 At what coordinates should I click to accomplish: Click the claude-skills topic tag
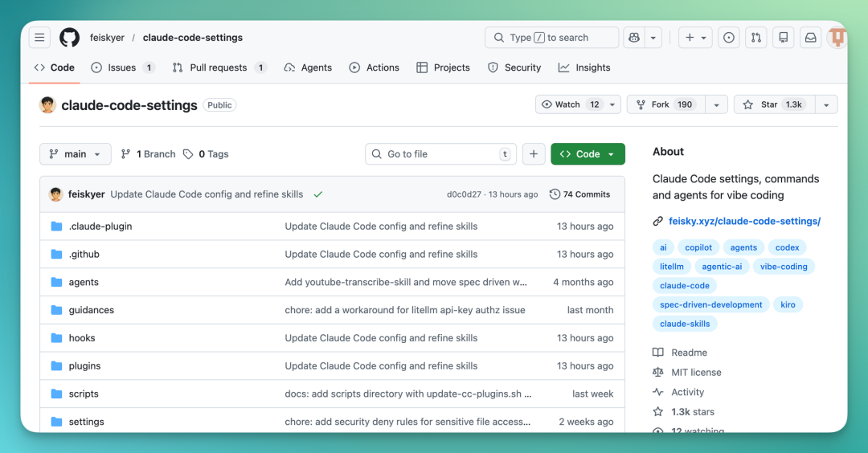click(x=685, y=324)
